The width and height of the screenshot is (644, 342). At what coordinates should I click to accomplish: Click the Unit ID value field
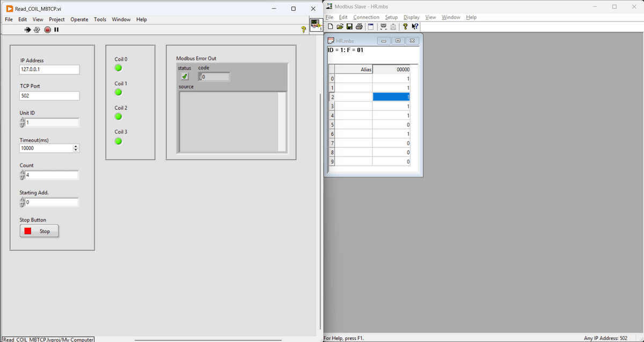tap(52, 123)
